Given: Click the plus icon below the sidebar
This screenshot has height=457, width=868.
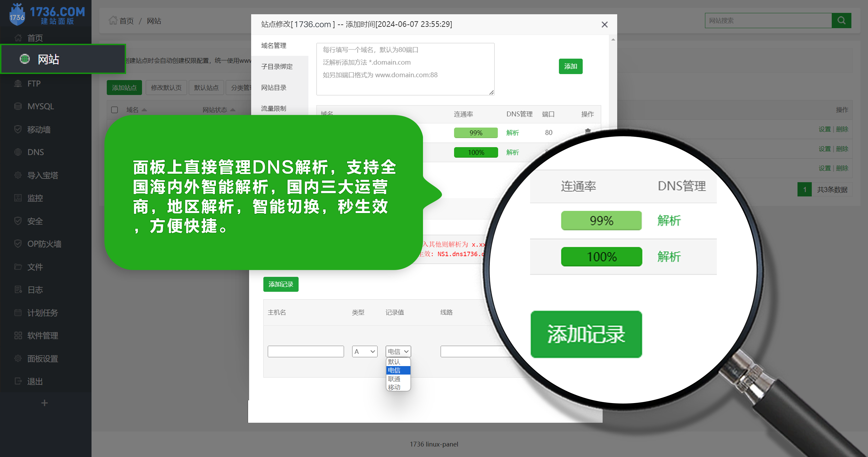Looking at the screenshot, I should pos(44,403).
